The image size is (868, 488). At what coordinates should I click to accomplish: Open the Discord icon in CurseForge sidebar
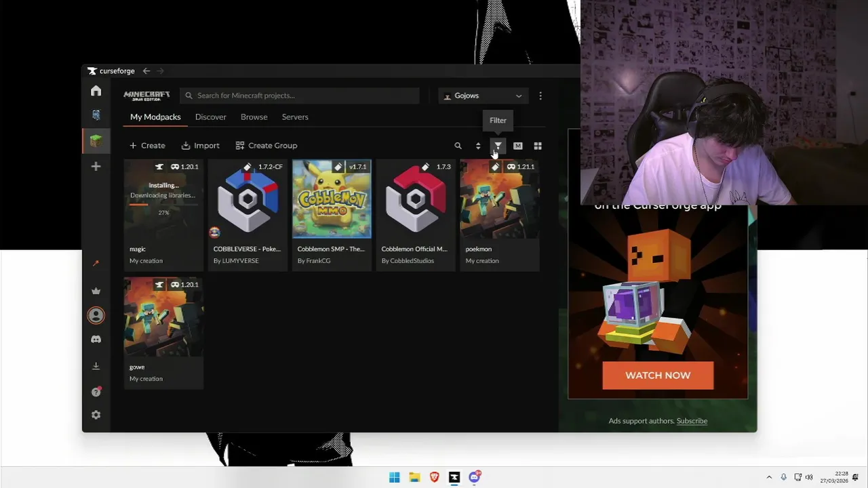[x=96, y=339]
